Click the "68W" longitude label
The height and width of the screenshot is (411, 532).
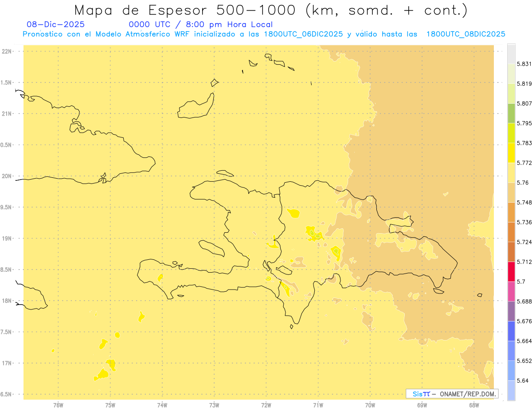click(x=474, y=405)
